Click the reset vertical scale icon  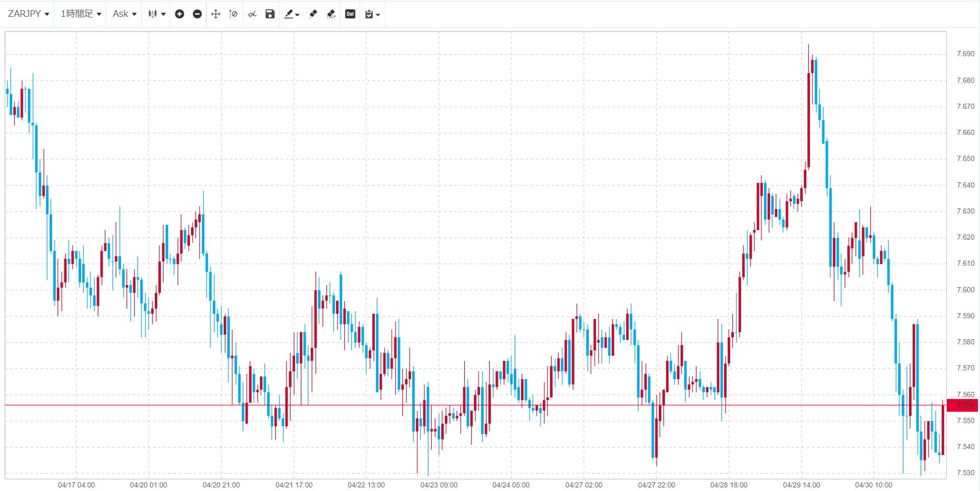[x=233, y=14]
